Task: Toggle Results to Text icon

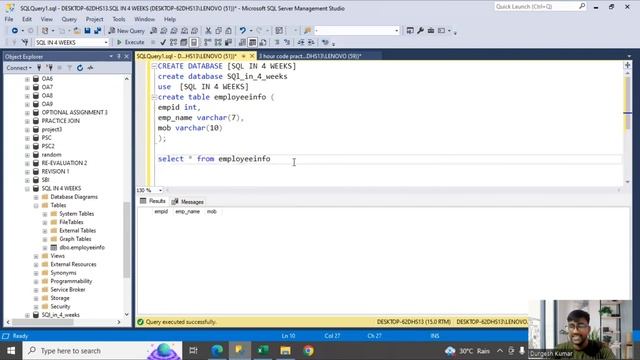Action: click(x=242, y=42)
